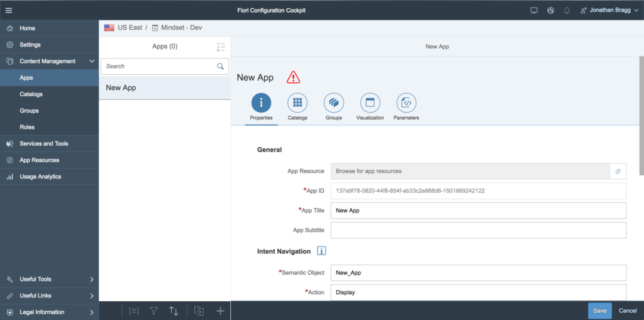Click the Action field
Viewport: 644px width, 320px height.
(x=479, y=292)
